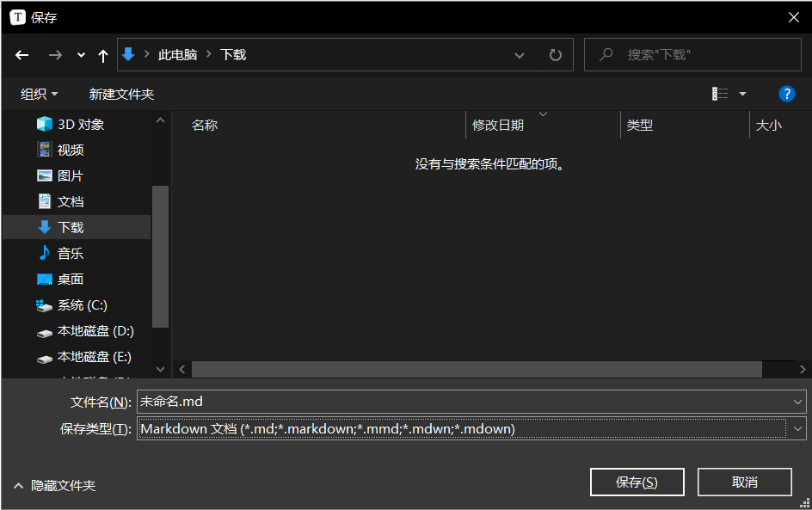The height and width of the screenshot is (510, 812).
Task: Open the 组织 menu
Action: 40,94
